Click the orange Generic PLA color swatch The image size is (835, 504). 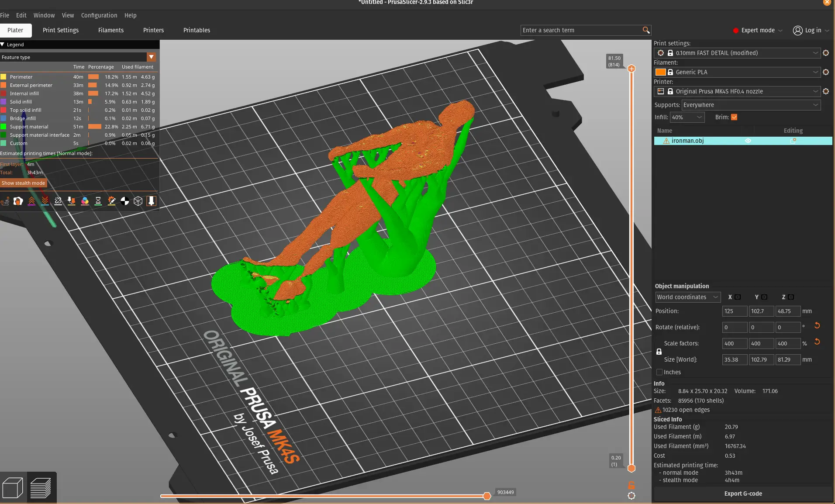click(660, 72)
